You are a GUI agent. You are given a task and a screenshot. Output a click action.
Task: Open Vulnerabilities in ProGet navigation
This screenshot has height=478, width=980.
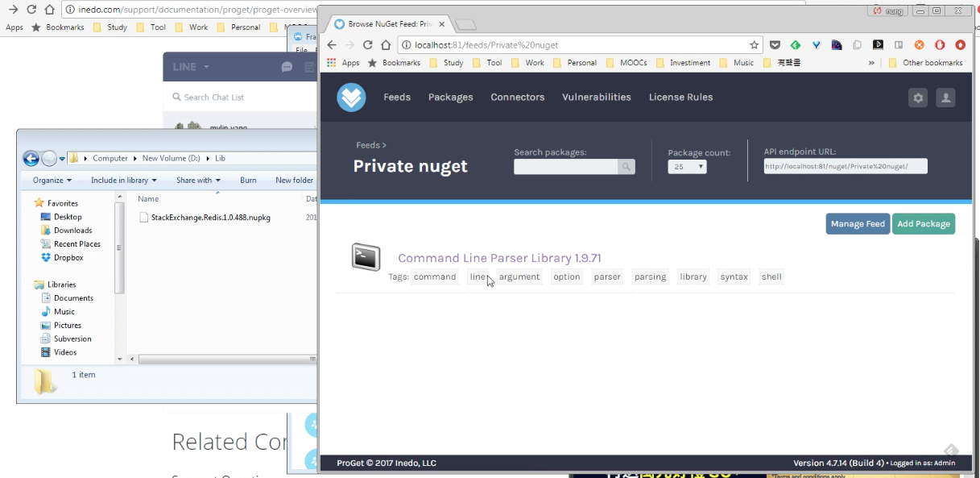(597, 98)
